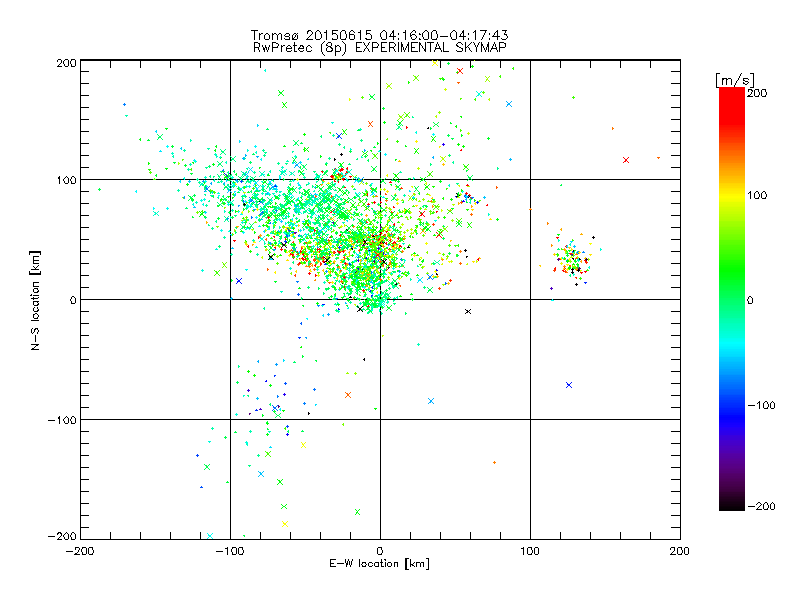The height and width of the screenshot is (600, 800).
Task: Click the x-axis tick label '-200'
Action: pyautogui.click(x=80, y=551)
